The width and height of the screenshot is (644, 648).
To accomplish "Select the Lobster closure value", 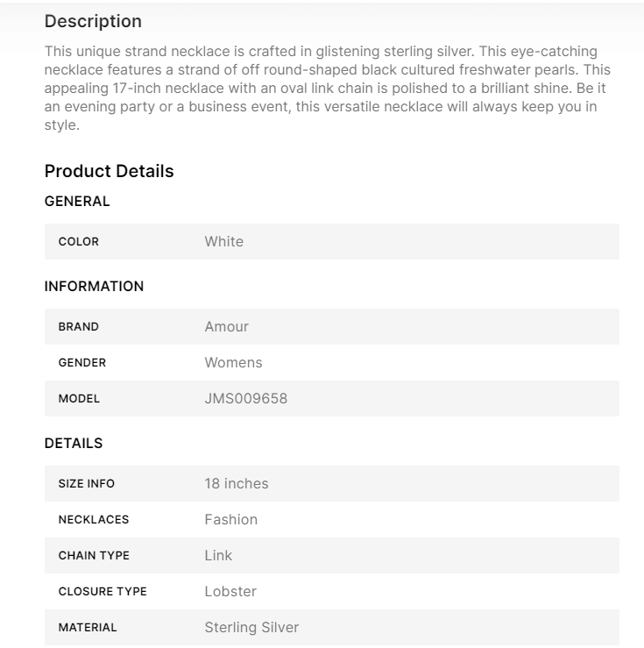I will point(230,592).
